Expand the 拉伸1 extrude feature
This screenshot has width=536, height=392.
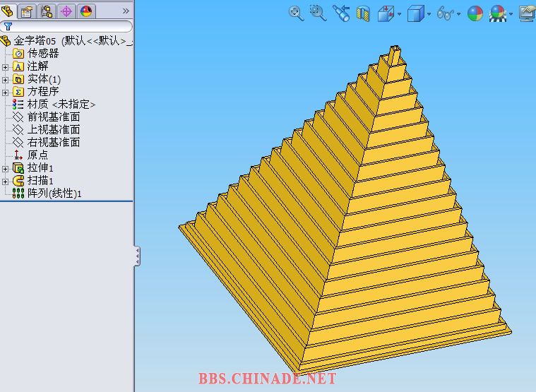point(6,168)
